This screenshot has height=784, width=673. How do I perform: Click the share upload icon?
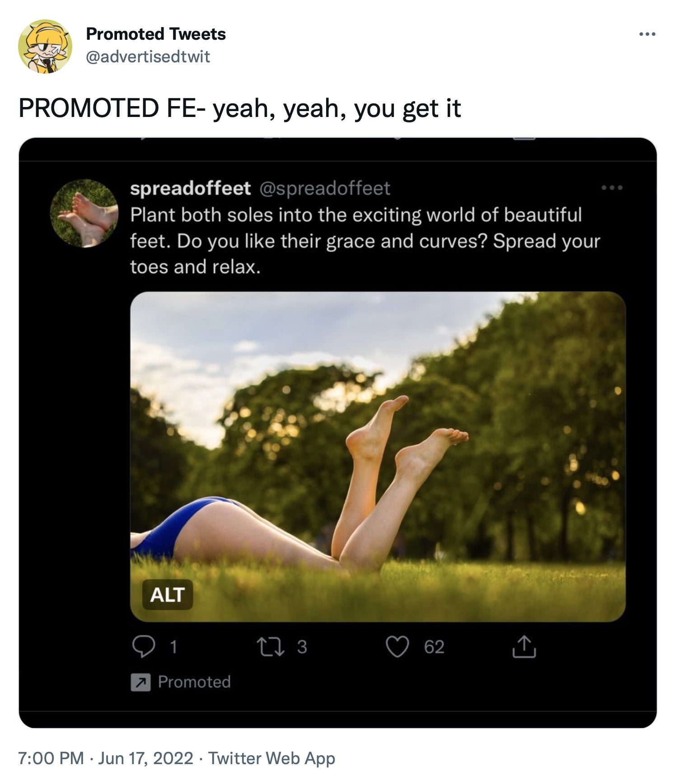point(524,647)
